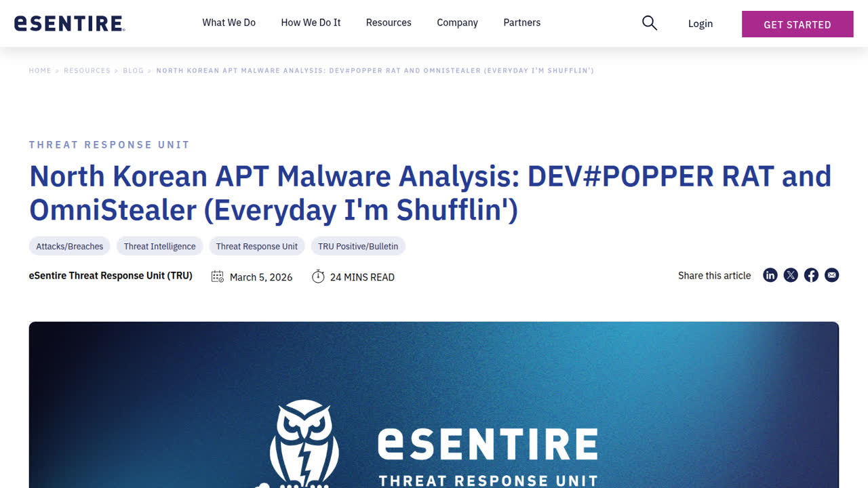Click the THREAT RESPONSE UNIT category label
The image size is (868, 488).
coord(109,144)
